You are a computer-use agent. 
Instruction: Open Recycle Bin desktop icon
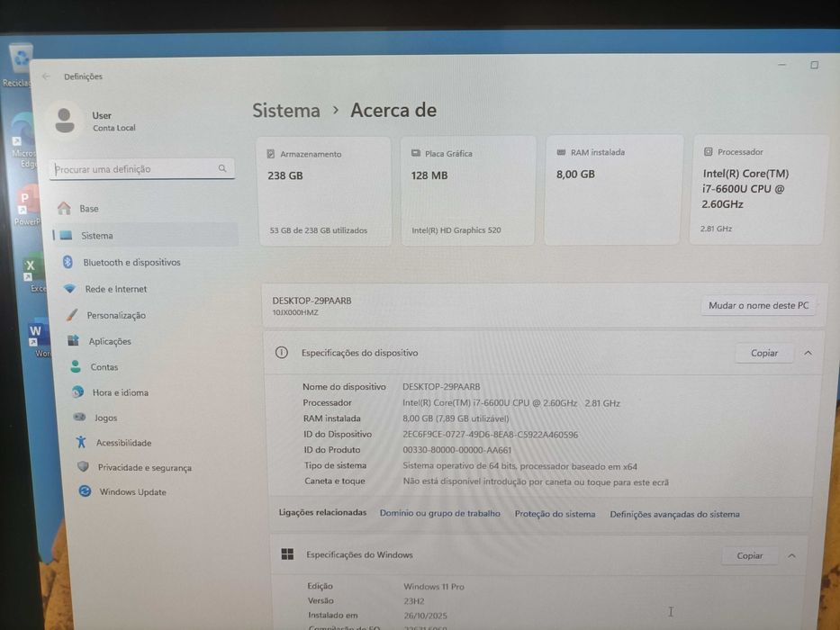point(21,66)
